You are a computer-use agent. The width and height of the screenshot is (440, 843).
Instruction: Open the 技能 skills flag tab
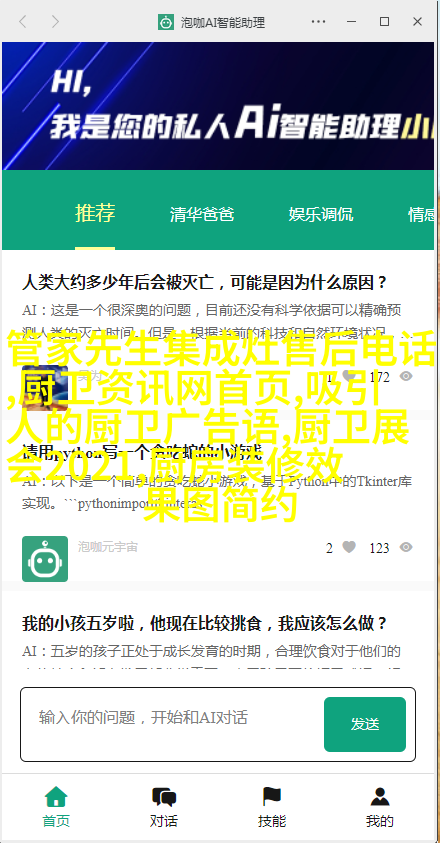(x=272, y=807)
